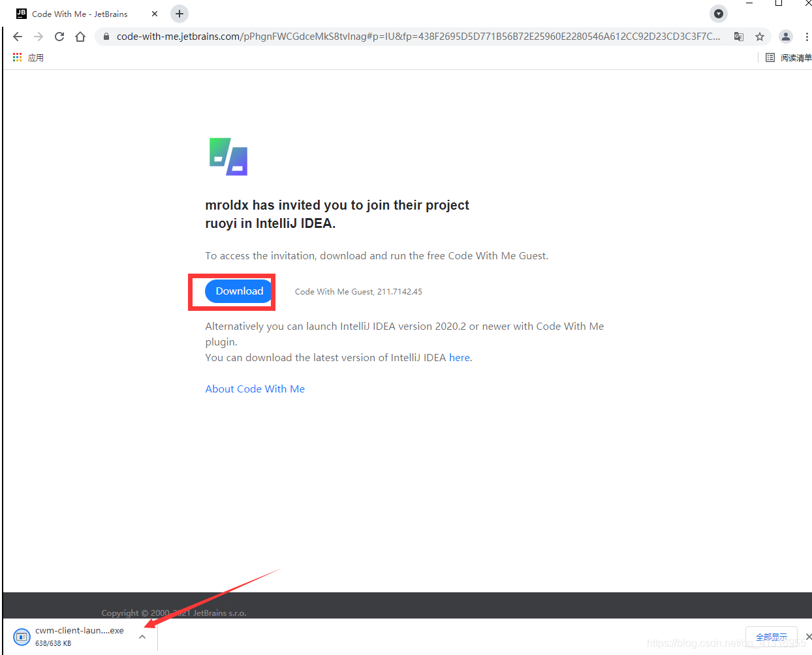Click the invitation heading text
The image size is (812, 655).
[x=337, y=214]
